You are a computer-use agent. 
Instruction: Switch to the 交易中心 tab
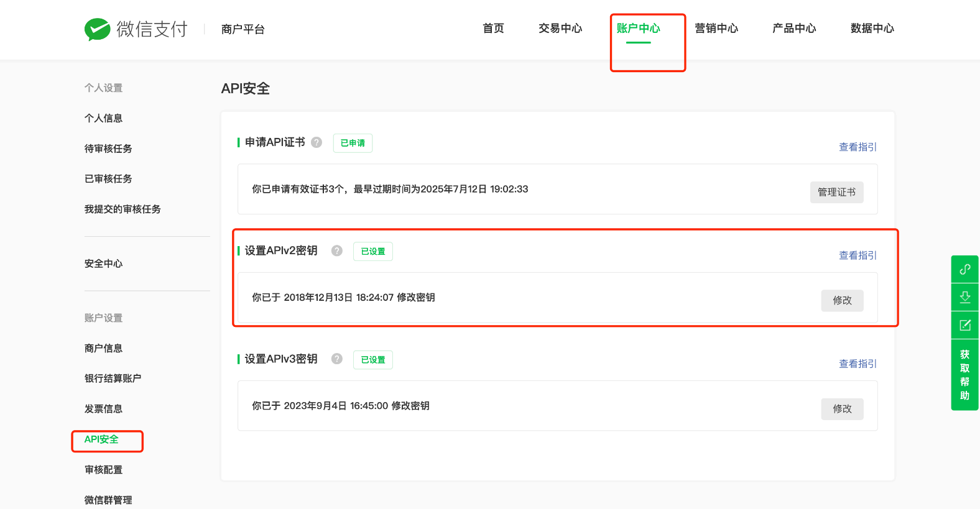click(560, 29)
